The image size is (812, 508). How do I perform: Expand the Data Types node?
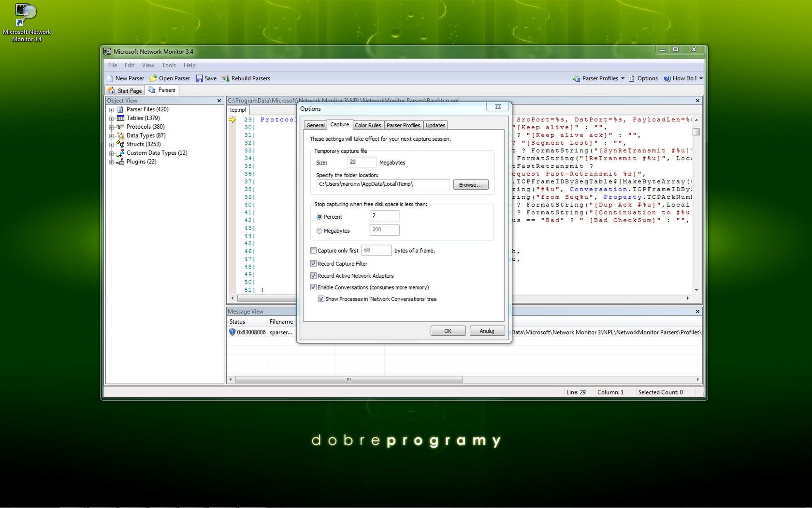(x=111, y=136)
